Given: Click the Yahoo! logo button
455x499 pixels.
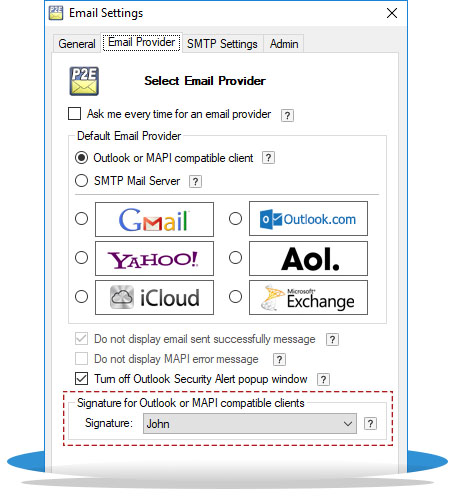Looking at the screenshot, I should [154, 259].
